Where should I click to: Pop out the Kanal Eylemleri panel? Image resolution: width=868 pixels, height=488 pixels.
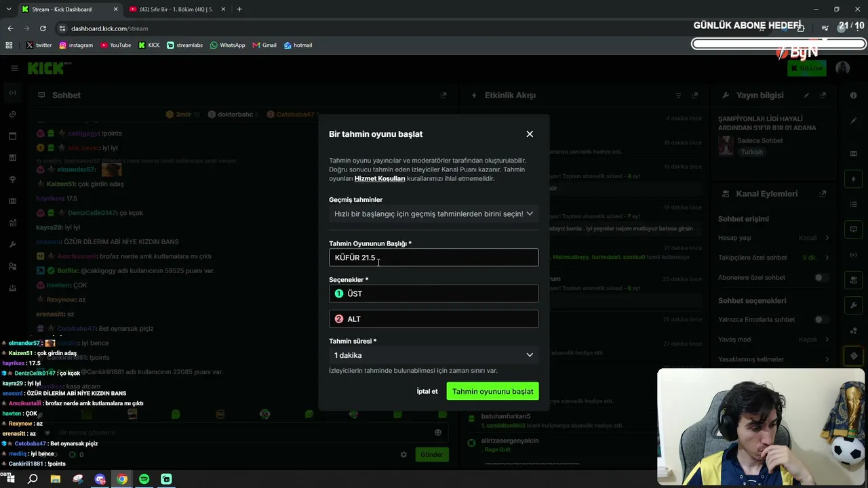click(x=823, y=194)
